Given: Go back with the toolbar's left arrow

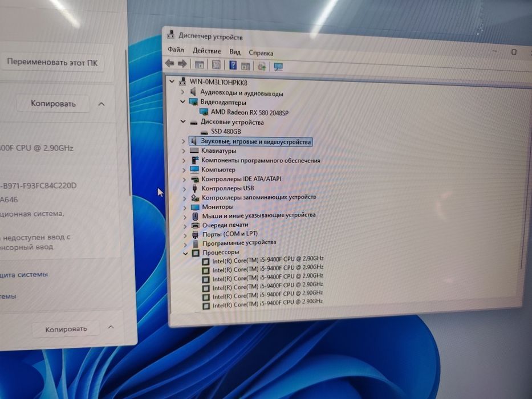Looking at the screenshot, I should (x=170, y=63).
